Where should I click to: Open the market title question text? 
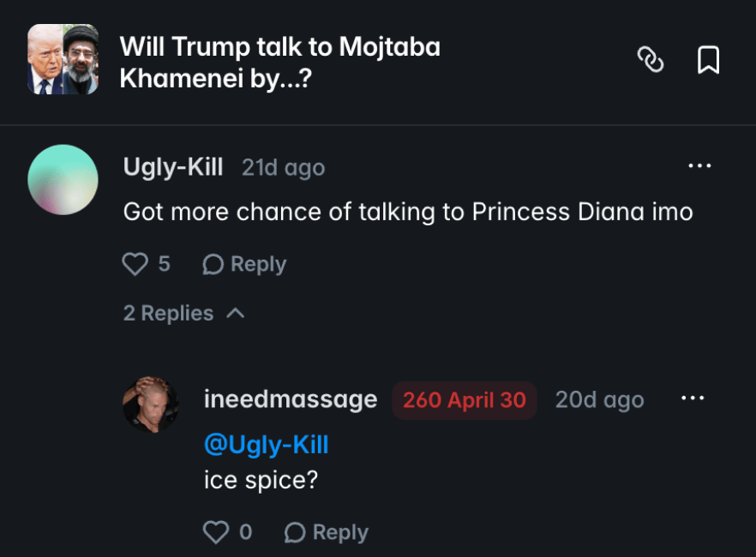[282, 60]
